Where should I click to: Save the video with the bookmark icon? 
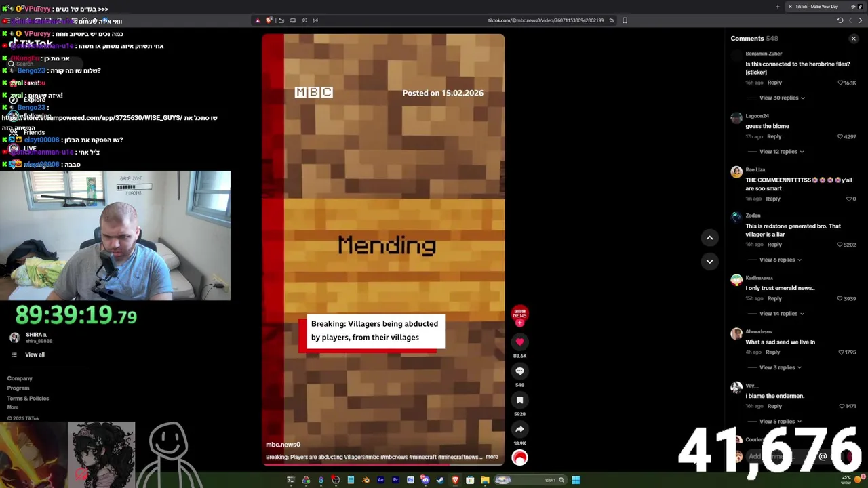pos(519,401)
